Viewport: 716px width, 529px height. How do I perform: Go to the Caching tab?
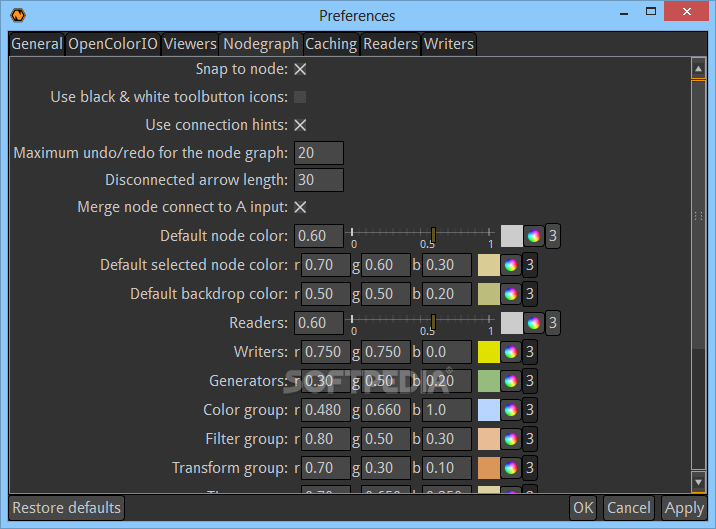(331, 44)
